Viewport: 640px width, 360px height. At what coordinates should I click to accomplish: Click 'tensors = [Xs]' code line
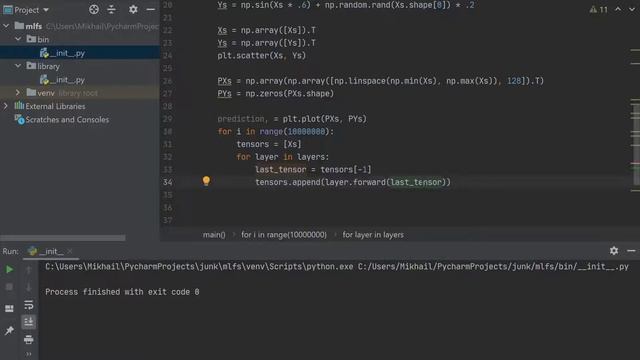pyautogui.click(x=269, y=144)
